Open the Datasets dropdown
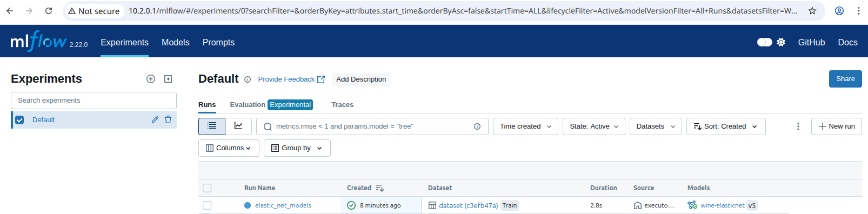Image resolution: width=868 pixels, height=214 pixels. (656, 126)
